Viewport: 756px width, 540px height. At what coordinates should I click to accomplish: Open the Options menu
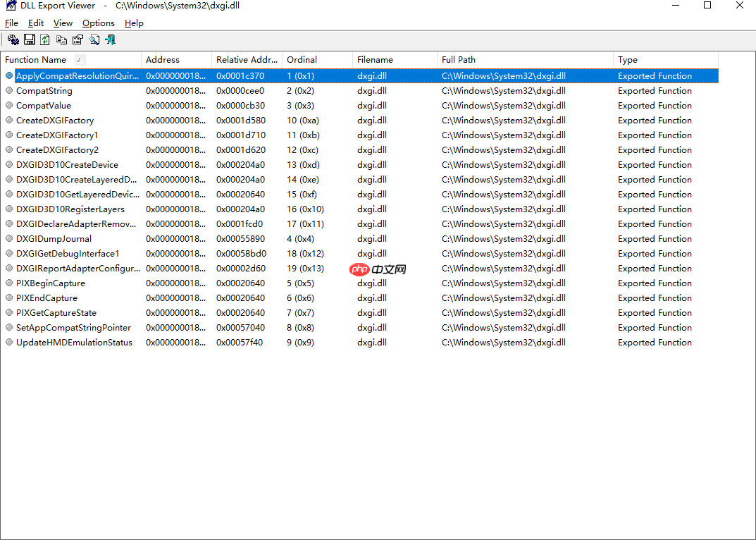(x=99, y=23)
